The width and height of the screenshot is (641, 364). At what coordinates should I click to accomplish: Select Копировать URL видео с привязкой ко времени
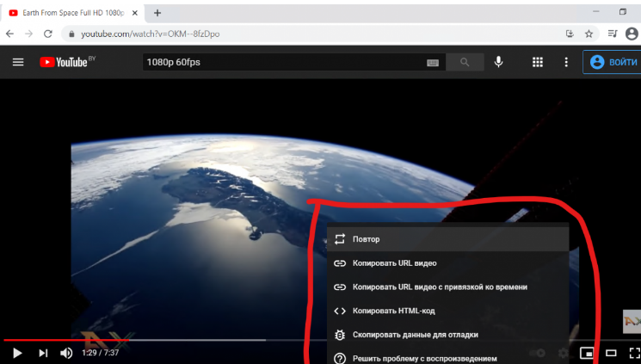click(x=448, y=287)
